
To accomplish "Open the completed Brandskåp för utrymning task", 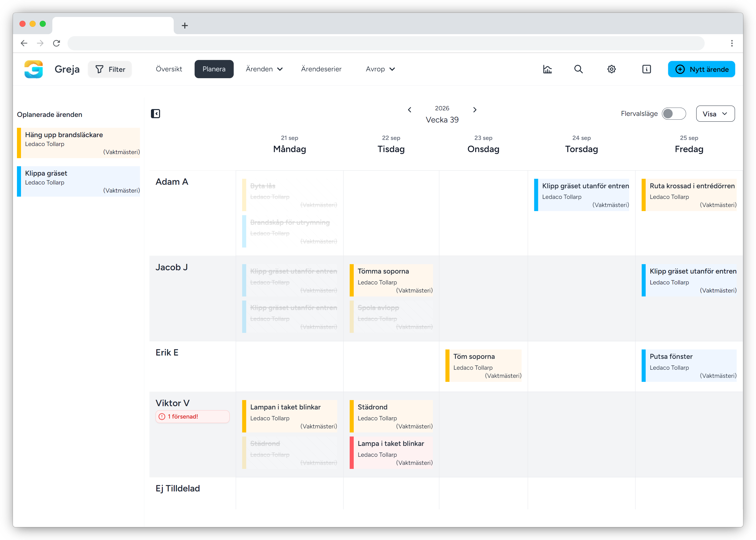I will click(289, 232).
